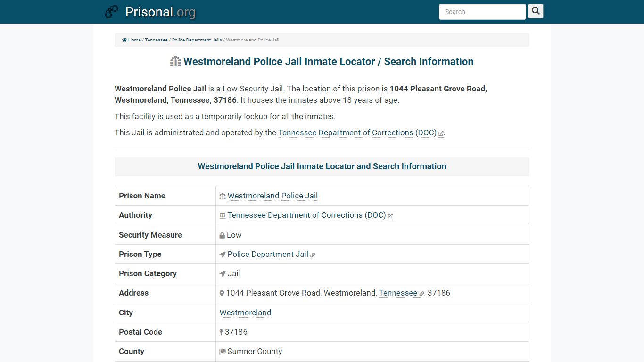Viewport: 644px width, 362px height.
Task: Click the page heading Inmate Locator title
Action: pos(328,61)
